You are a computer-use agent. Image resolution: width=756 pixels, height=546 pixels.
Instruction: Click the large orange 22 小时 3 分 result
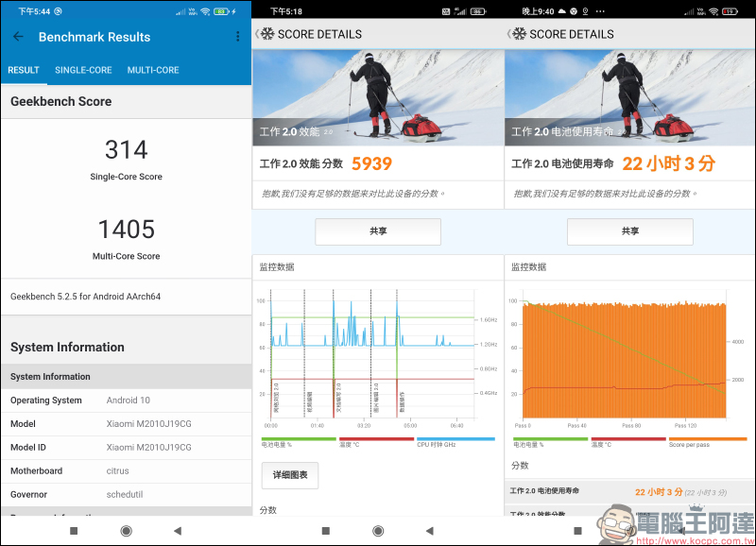(668, 163)
